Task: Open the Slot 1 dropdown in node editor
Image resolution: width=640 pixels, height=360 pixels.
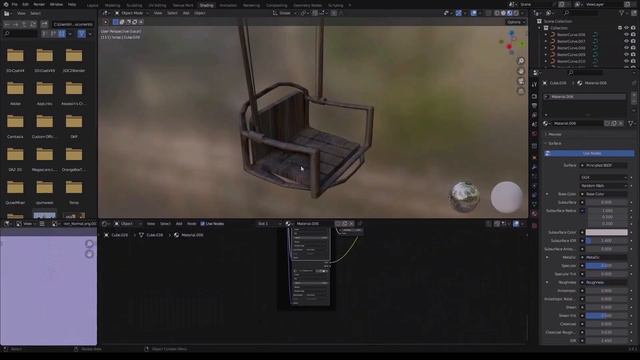Action: 269,224
